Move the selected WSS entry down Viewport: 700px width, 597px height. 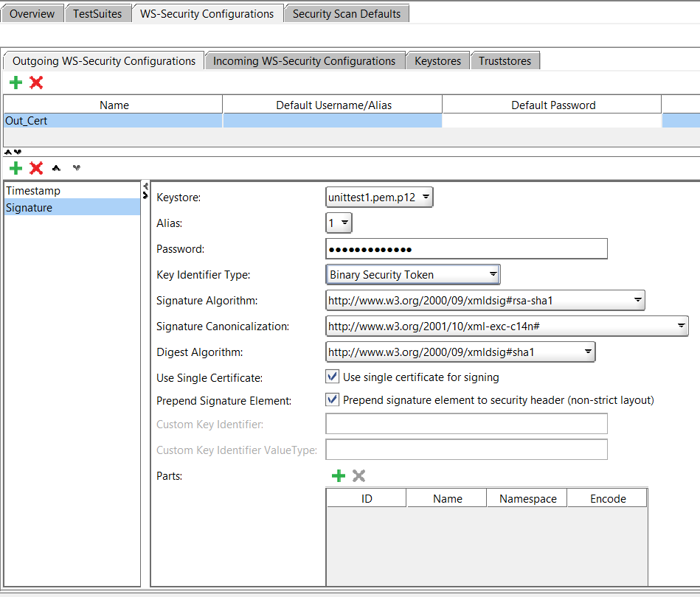76,168
